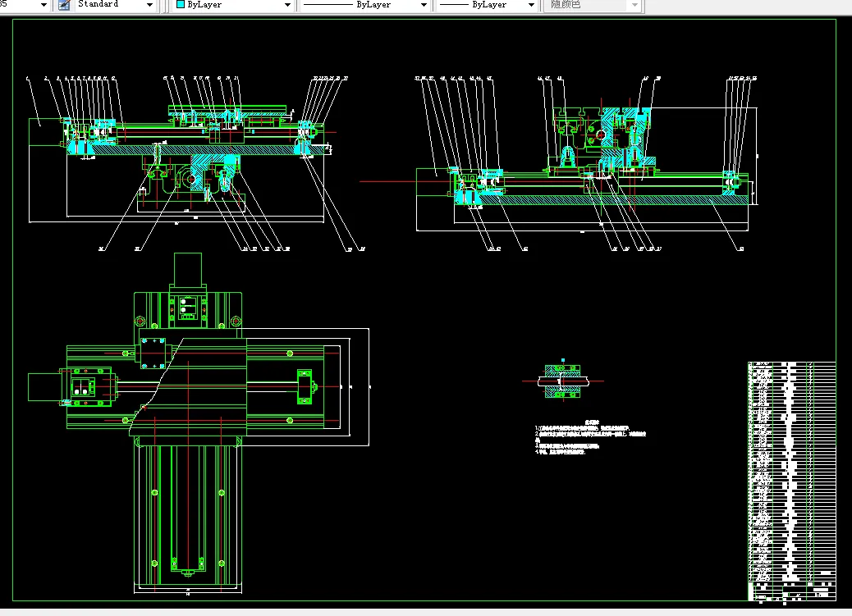Open the disabled 随颜色 plot style dropdown

(x=634, y=5)
